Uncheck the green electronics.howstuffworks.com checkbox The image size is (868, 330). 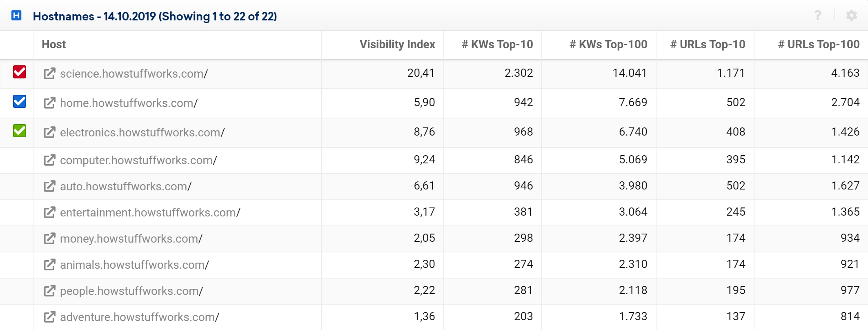point(20,131)
